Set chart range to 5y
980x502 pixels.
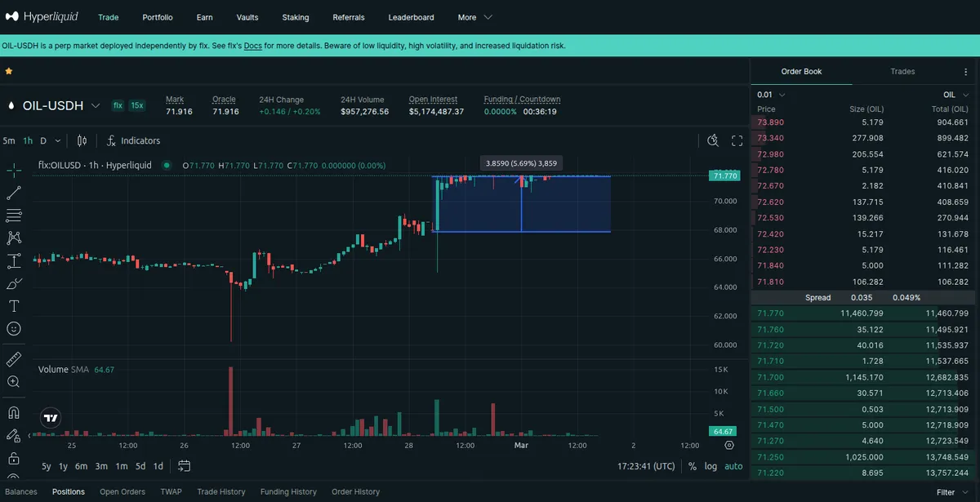click(x=47, y=466)
